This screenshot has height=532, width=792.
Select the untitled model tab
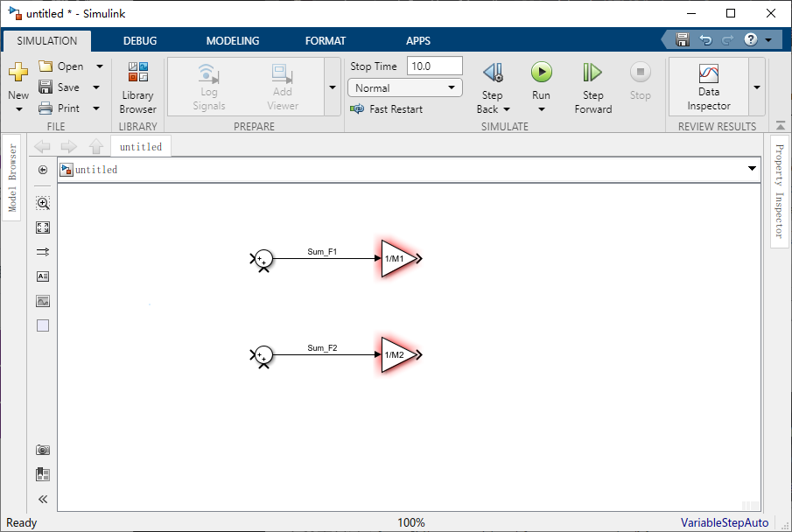coord(141,146)
